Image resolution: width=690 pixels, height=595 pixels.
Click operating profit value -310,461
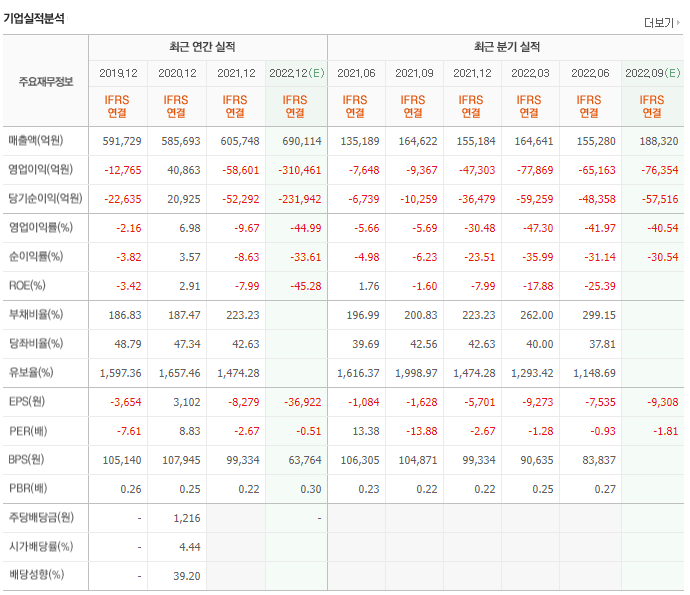point(300,170)
